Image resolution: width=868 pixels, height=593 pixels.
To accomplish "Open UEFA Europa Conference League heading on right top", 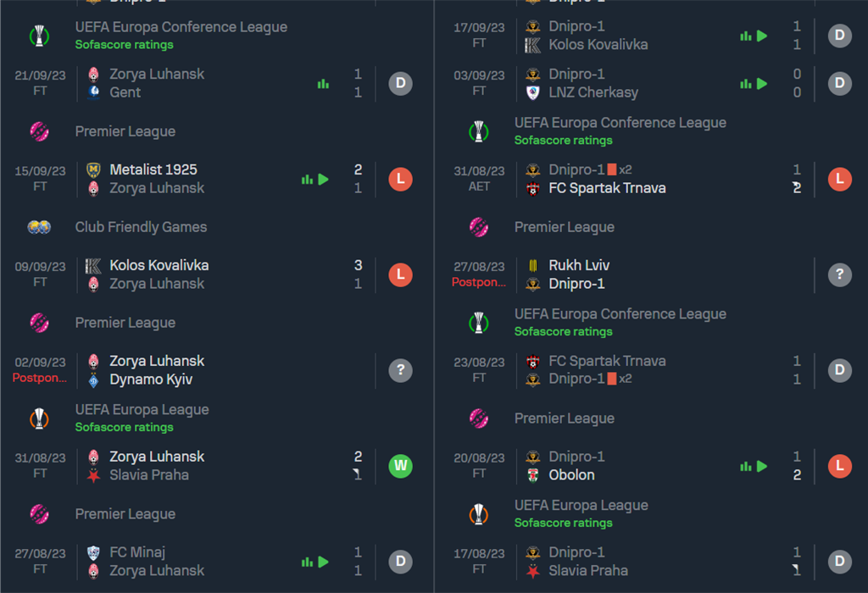I will coord(620,123).
